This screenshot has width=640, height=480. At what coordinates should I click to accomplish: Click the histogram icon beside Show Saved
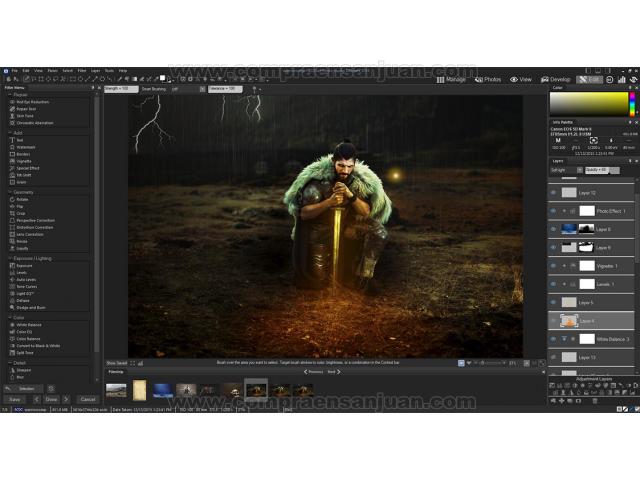click(140, 363)
